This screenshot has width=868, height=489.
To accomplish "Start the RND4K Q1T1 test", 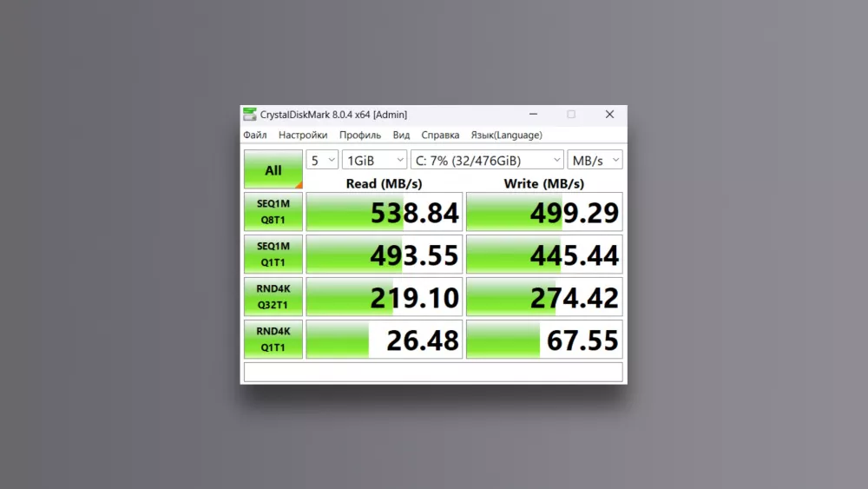I will pyautogui.click(x=273, y=339).
